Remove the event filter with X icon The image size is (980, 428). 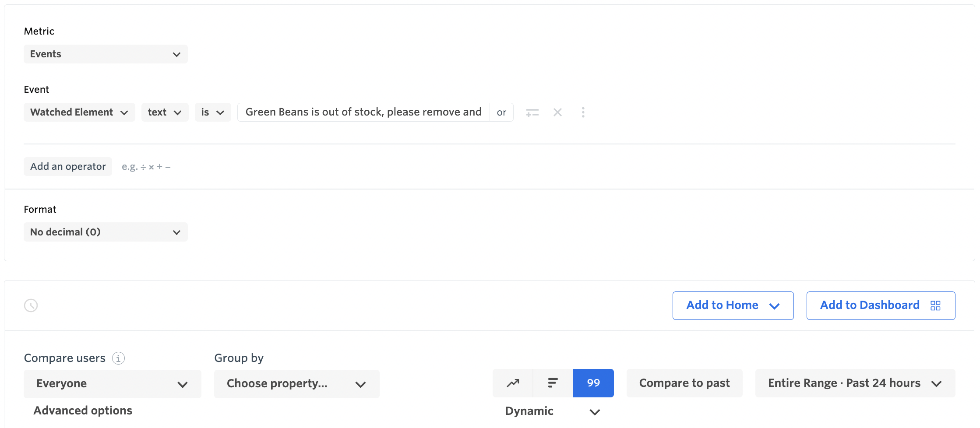(557, 112)
